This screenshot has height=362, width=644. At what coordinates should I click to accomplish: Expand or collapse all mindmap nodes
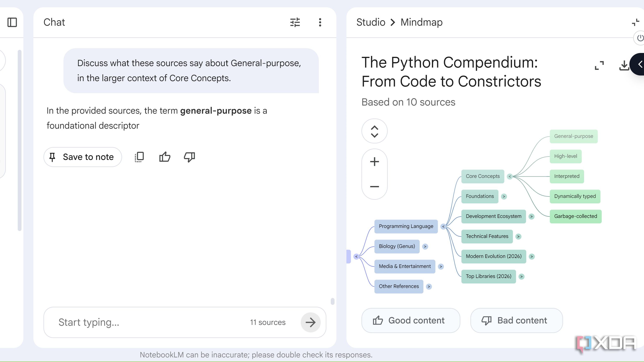pos(375,131)
